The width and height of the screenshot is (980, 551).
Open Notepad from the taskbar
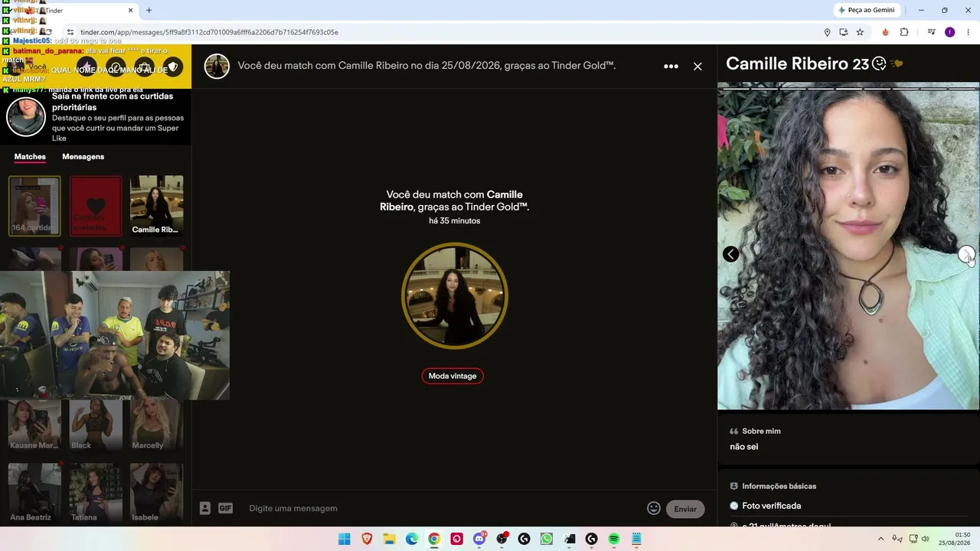tap(636, 540)
